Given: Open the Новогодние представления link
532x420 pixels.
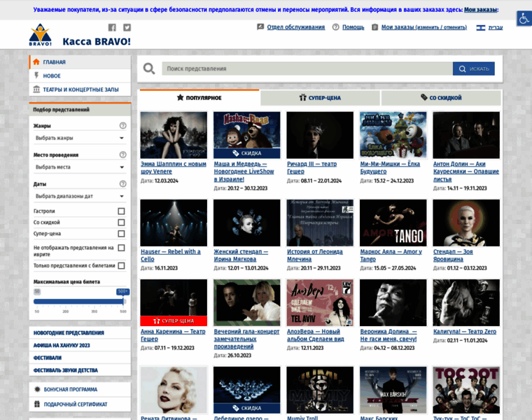Looking at the screenshot, I should [x=69, y=332].
